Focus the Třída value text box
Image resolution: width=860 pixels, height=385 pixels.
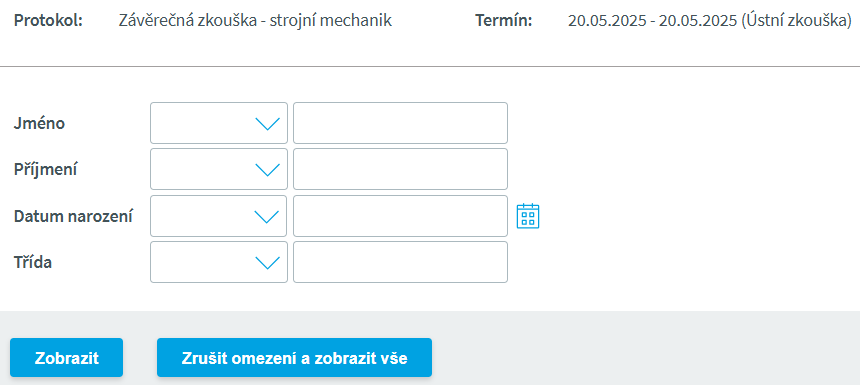pos(400,262)
